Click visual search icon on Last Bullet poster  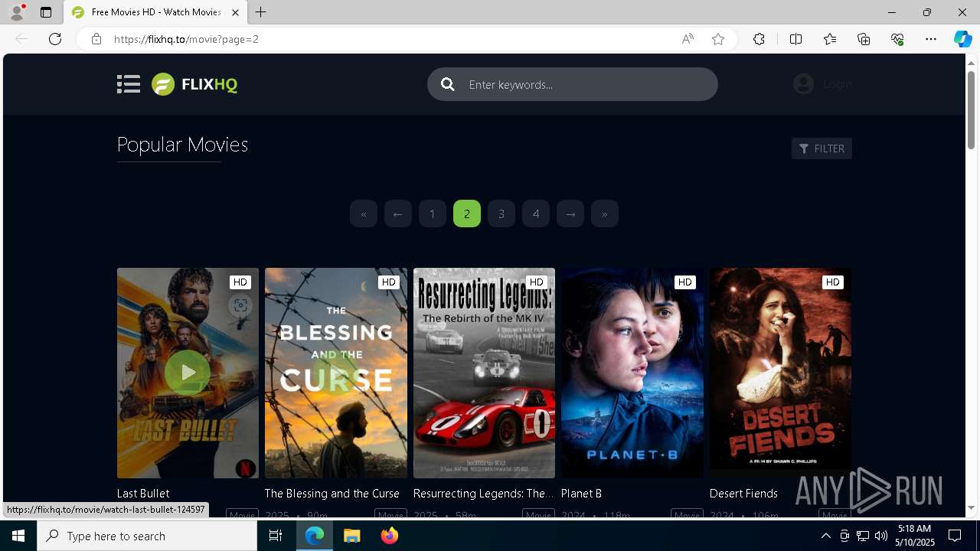pyautogui.click(x=240, y=305)
